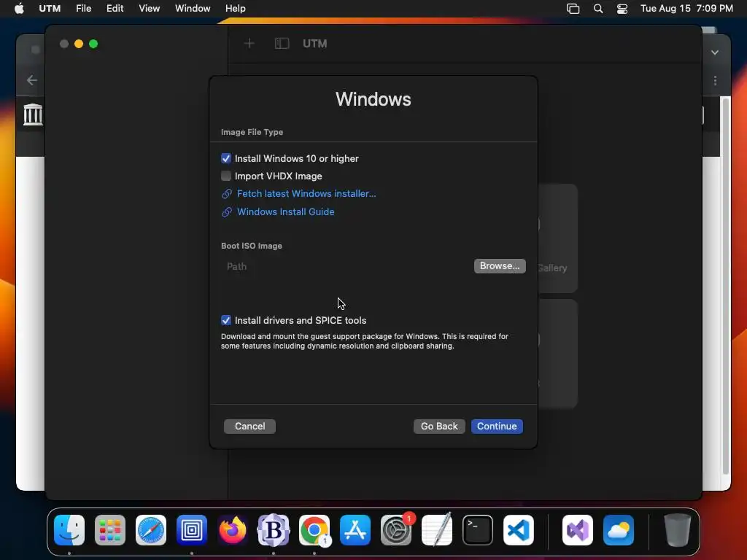Go Back to previous wizard step
This screenshot has width=747, height=560.
tap(438, 426)
